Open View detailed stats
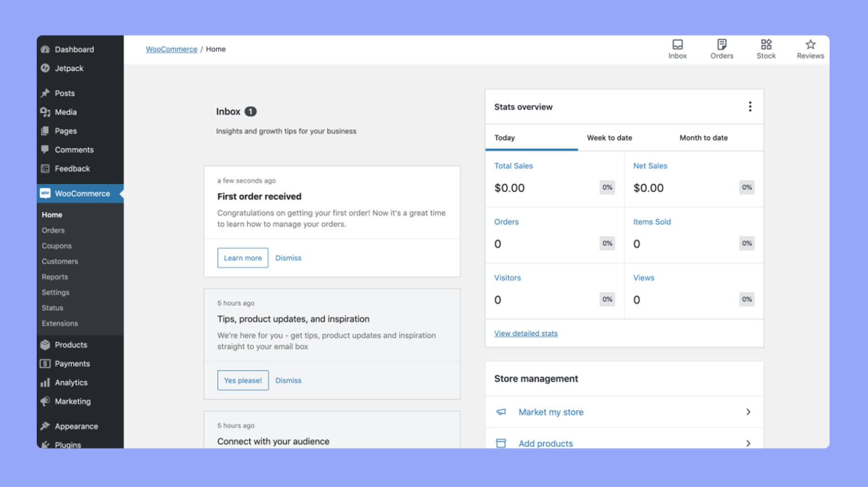 click(x=525, y=333)
